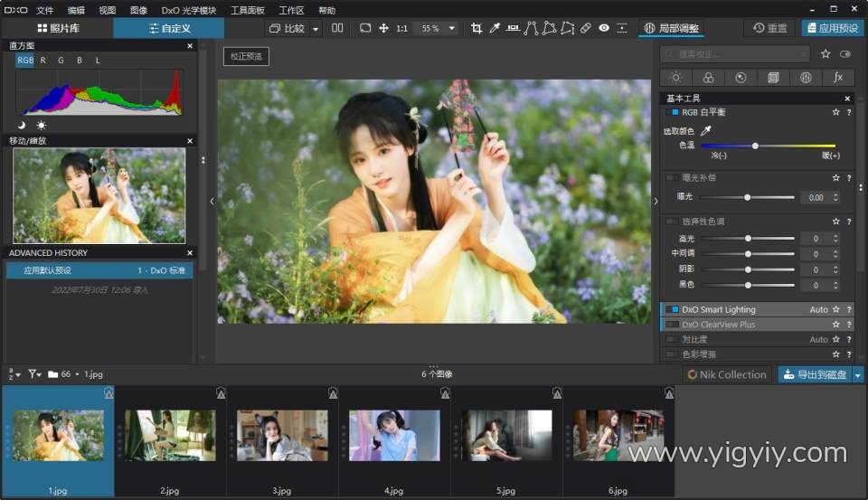Open the Light palette icon

676,78
